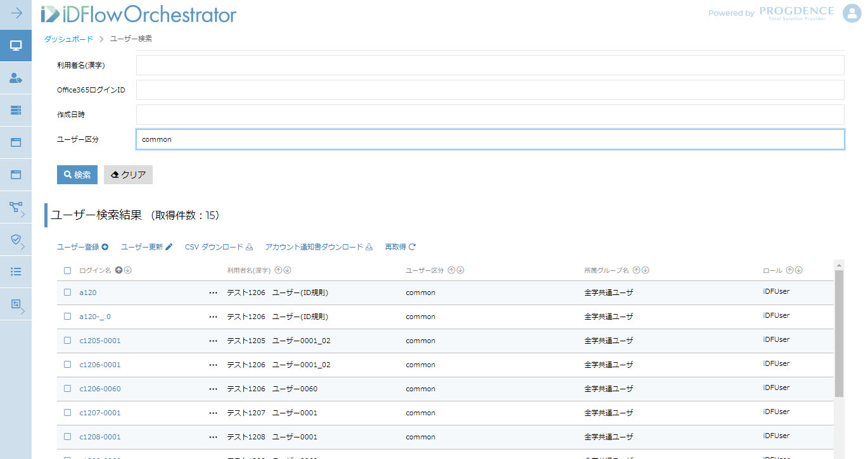Check the select-all checkbox in table header
The image size is (868, 459).
click(x=68, y=271)
